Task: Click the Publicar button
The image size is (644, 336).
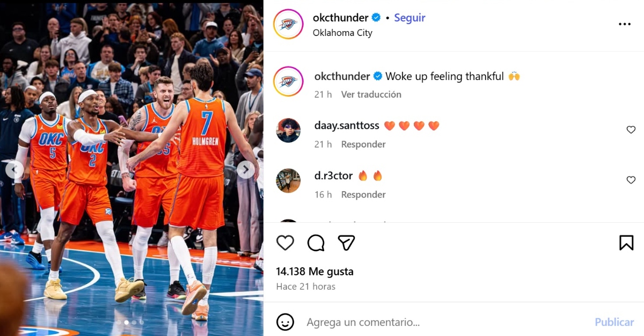Action: pyautogui.click(x=614, y=323)
